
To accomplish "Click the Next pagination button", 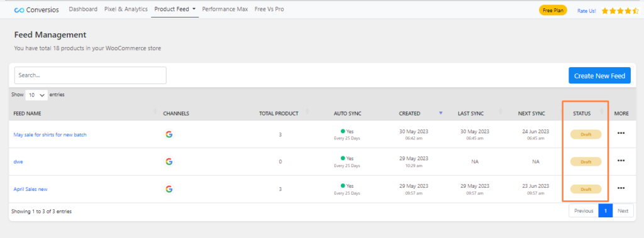I will pyautogui.click(x=623, y=211).
